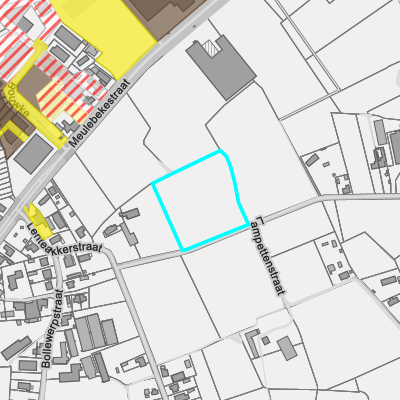Image resolution: width=400 pixels, height=400 pixels.
Task: Click the Meulebekestraat street label
Action: [99, 113]
